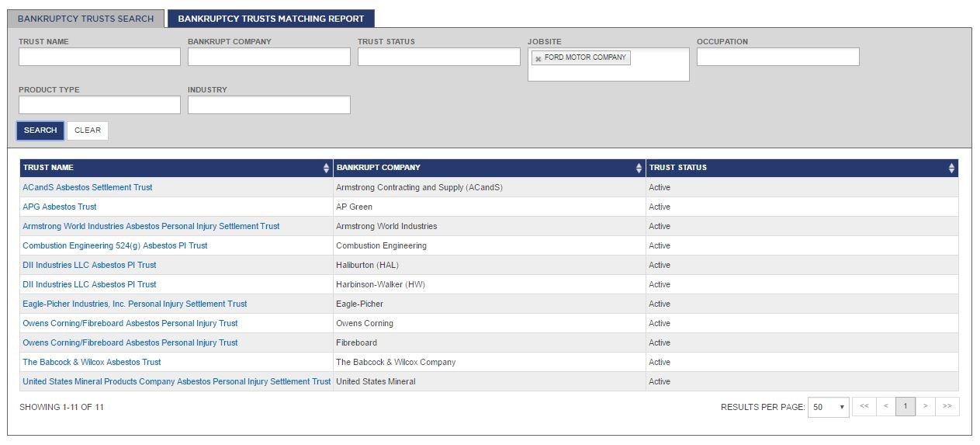Screen dimensions: 980x445
Task: Open DII Industries trust in Haliburton row
Action: (89, 265)
